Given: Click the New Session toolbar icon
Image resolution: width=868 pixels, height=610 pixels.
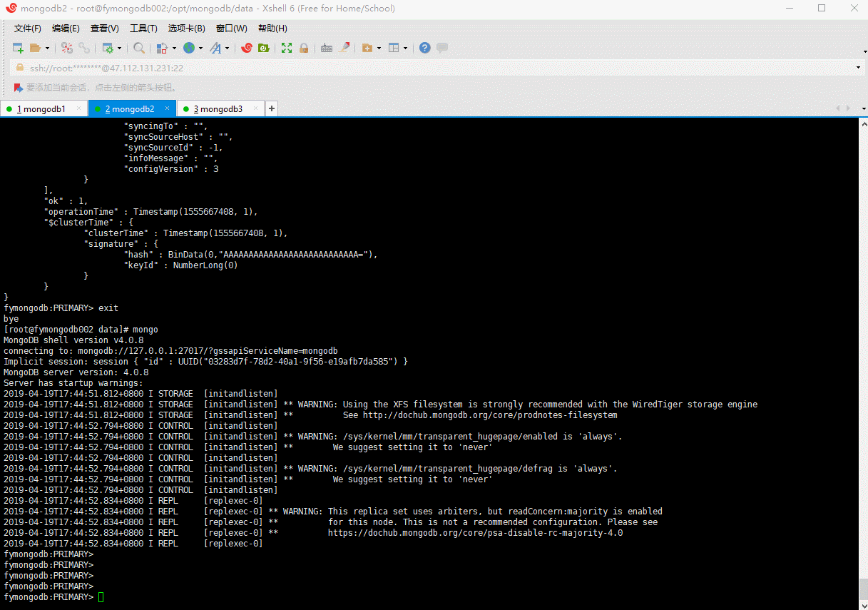Looking at the screenshot, I should pos(19,48).
